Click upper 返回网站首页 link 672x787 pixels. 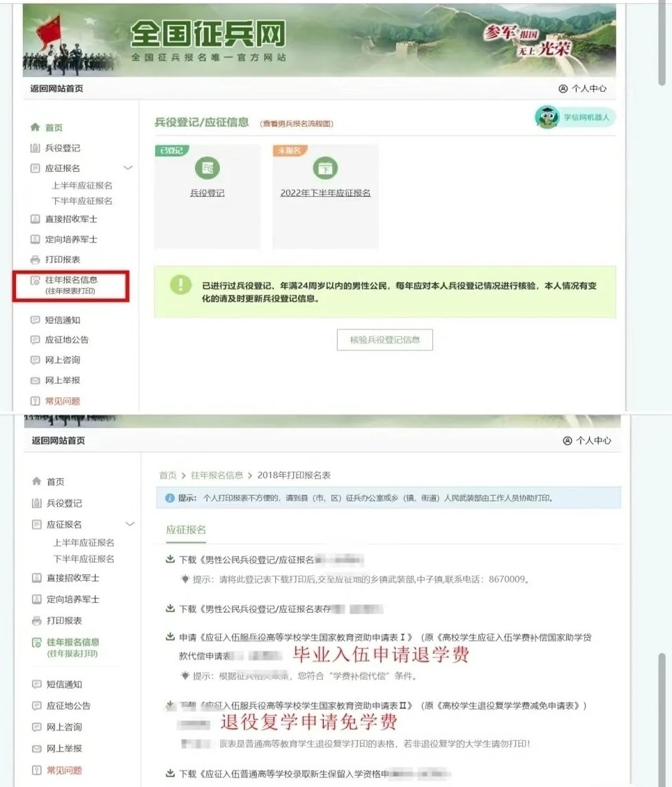(x=56, y=88)
